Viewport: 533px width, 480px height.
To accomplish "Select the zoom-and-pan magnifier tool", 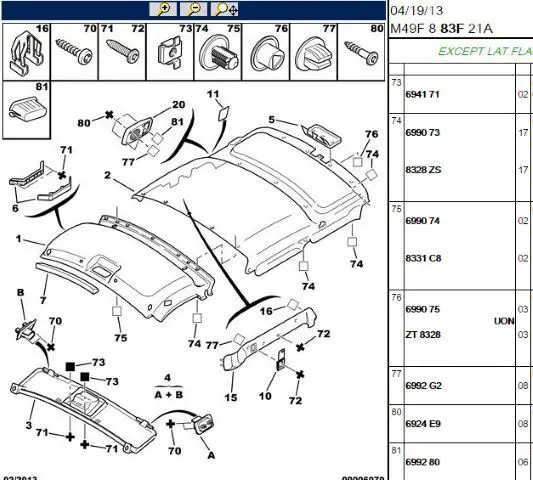I will click(225, 9).
